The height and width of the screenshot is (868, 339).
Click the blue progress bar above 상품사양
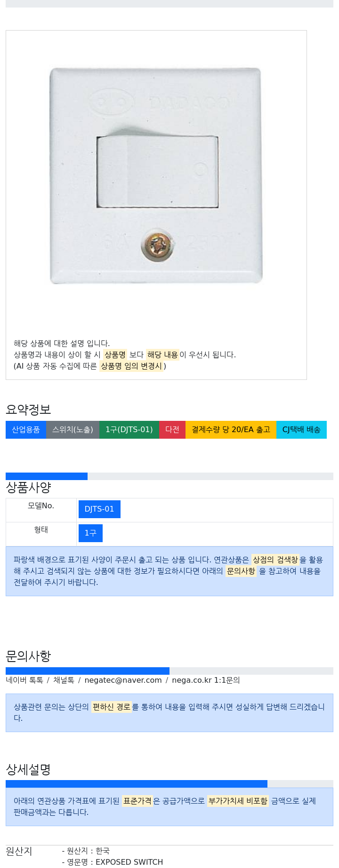(47, 476)
